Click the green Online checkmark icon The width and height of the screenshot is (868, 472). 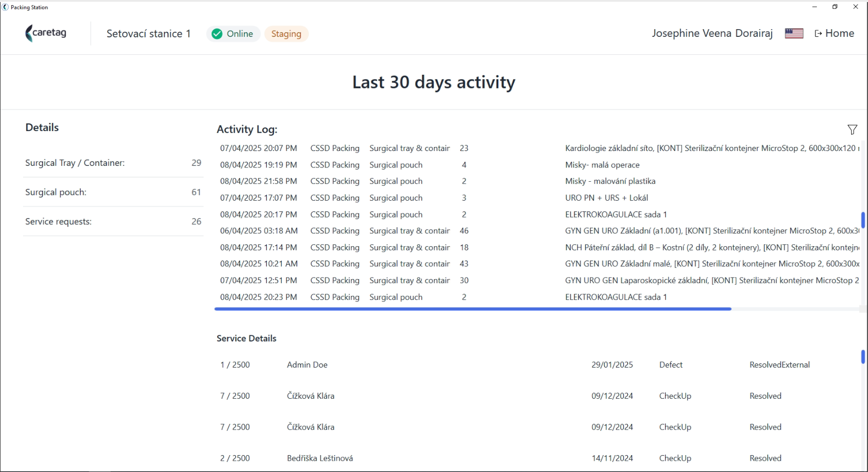coord(217,34)
